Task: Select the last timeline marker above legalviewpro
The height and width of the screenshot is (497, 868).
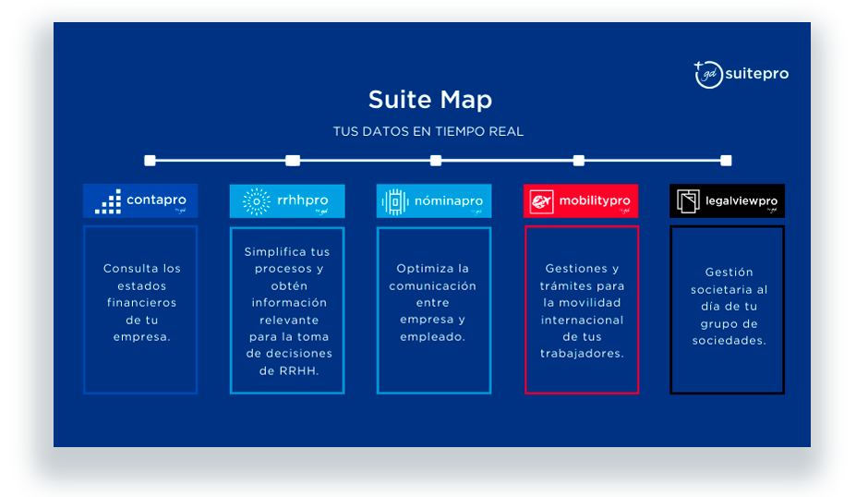Action: pos(727,161)
